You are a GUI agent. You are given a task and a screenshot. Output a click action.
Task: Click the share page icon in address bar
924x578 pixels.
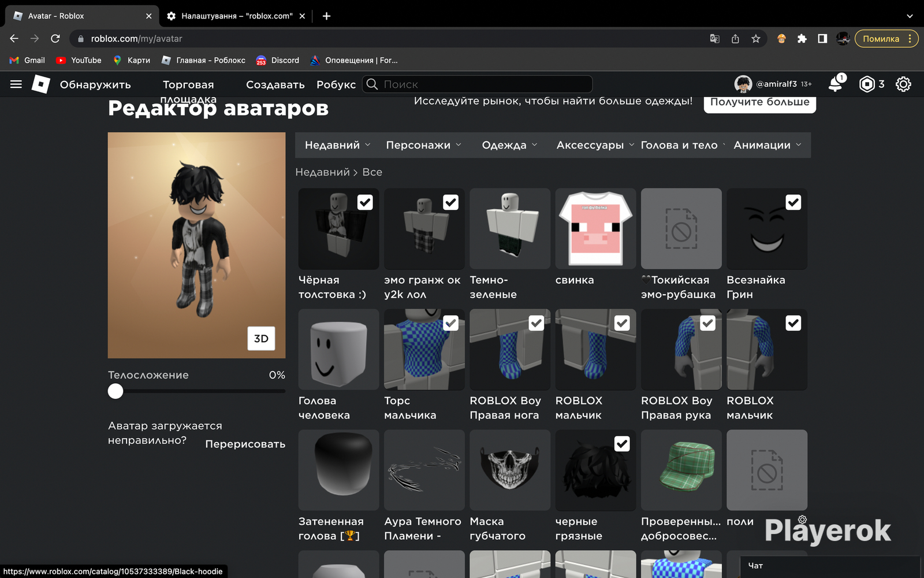click(735, 39)
